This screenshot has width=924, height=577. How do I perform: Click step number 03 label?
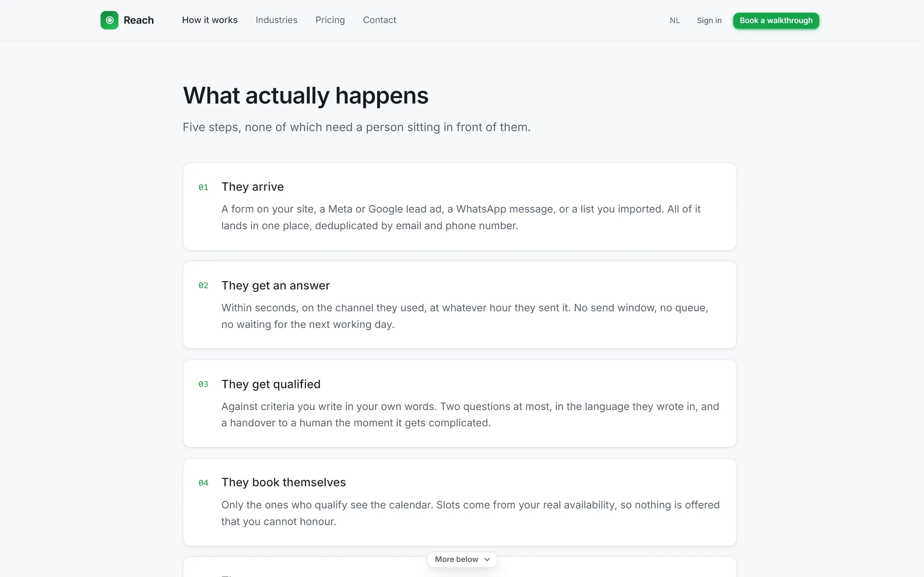[203, 384]
